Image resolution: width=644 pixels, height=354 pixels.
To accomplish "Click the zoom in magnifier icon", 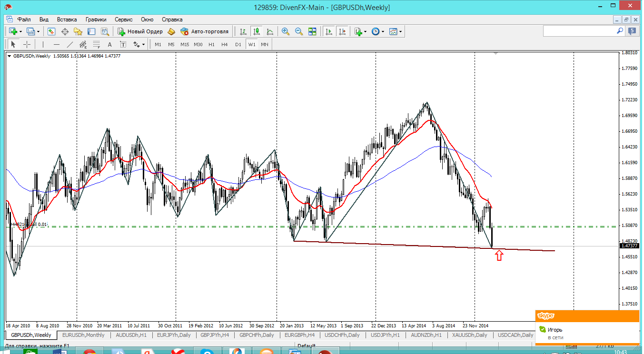I will [286, 31].
